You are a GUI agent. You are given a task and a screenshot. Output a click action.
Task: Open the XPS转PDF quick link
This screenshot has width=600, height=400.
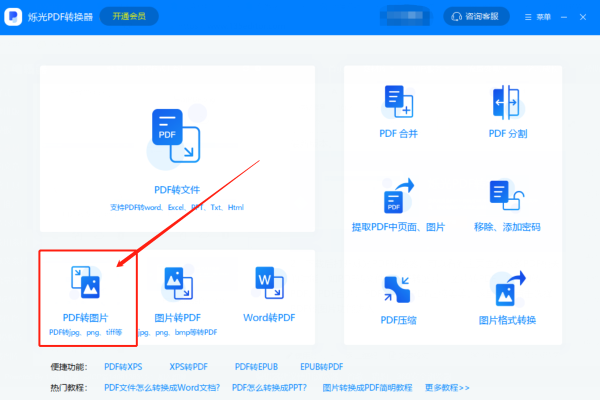point(188,367)
